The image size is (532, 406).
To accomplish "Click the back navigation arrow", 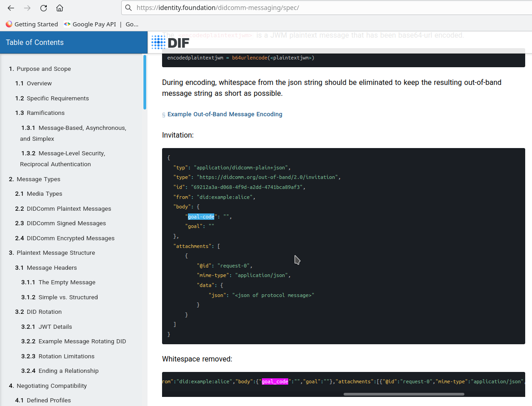I will 11,8.
